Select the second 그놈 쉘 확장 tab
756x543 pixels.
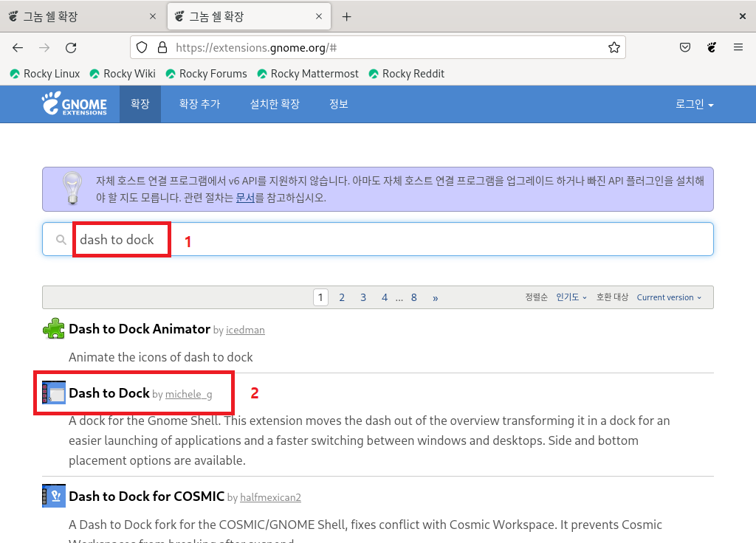[x=249, y=16]
